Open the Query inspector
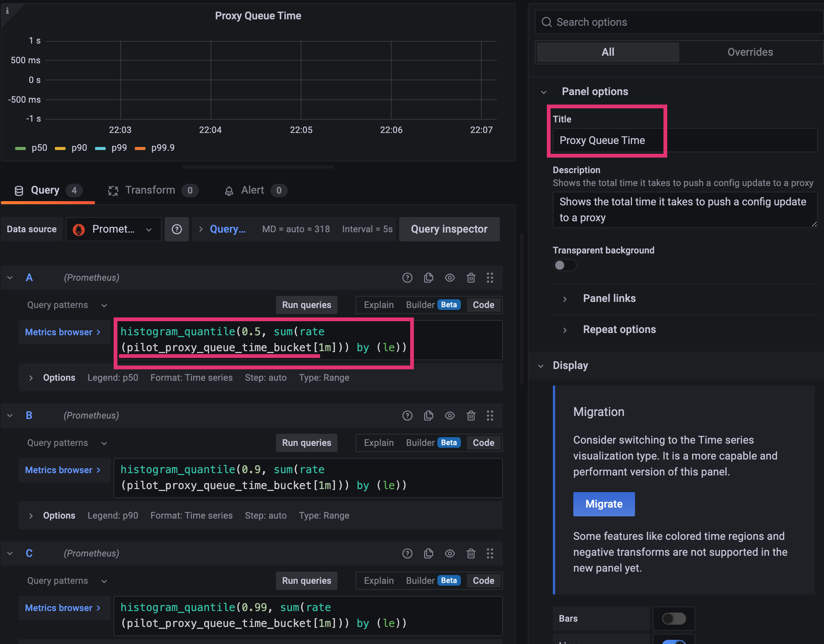The width and height of the screenshot is (824, 644). click(x=449, y=229)
